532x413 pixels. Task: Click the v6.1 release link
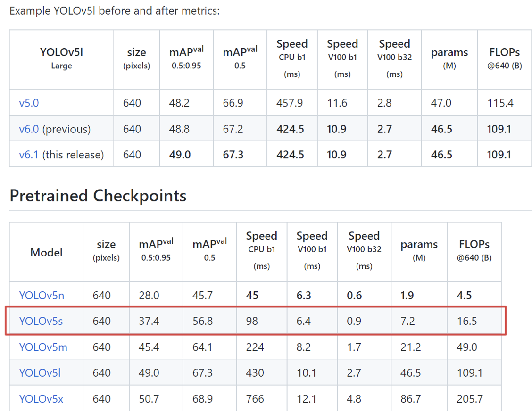click(x=29, y=155)
